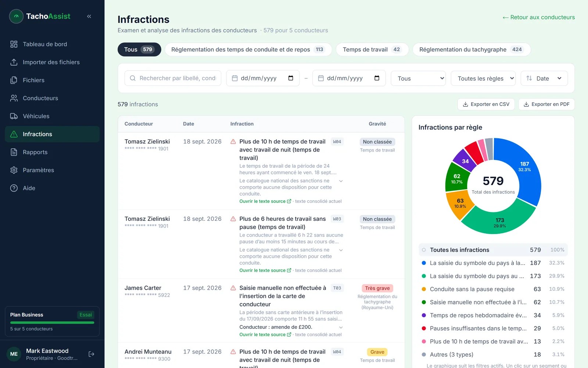Image resolution: width=588 pixels, height=368 pixels.
Task: Filter by Réglementation des temps de conduite et de repos
Action: coord(248,50)
